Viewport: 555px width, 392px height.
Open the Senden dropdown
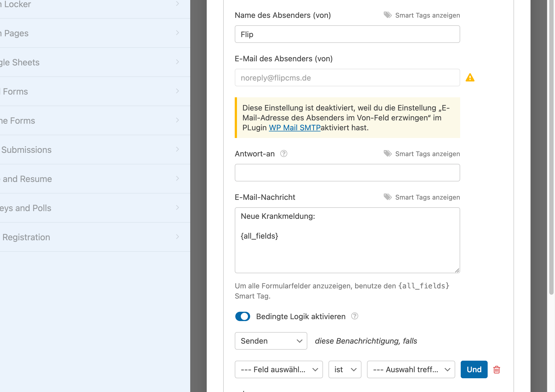point(271,341)
